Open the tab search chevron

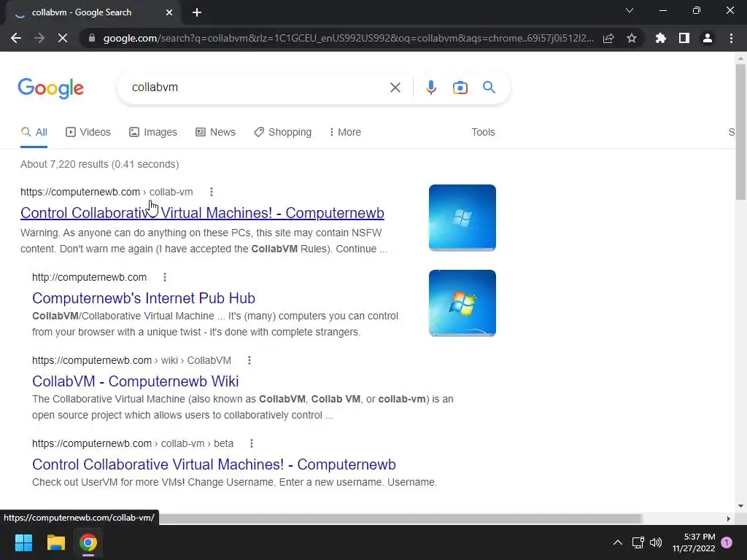click(x=630, y=10)
